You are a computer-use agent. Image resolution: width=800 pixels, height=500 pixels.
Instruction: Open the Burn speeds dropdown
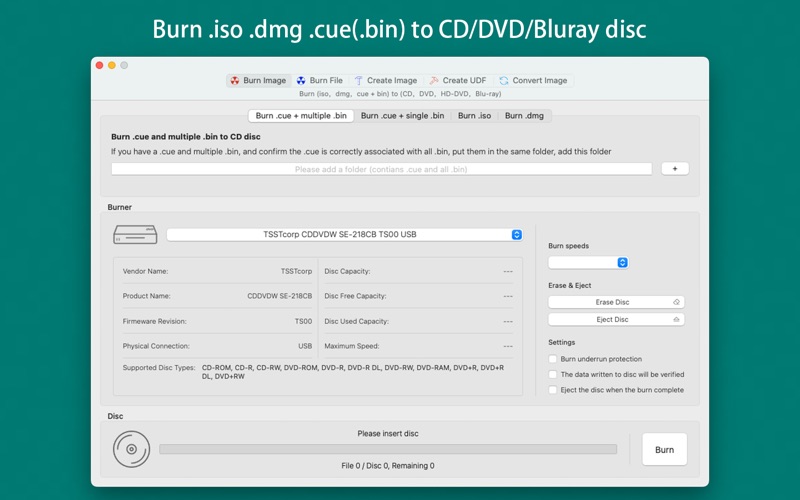point(588,262)
